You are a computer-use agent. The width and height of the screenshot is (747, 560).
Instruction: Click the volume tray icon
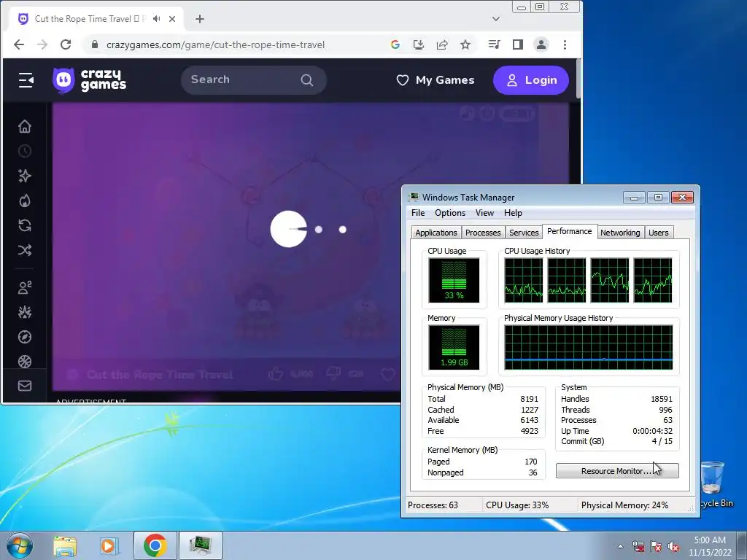coord(673,546)
